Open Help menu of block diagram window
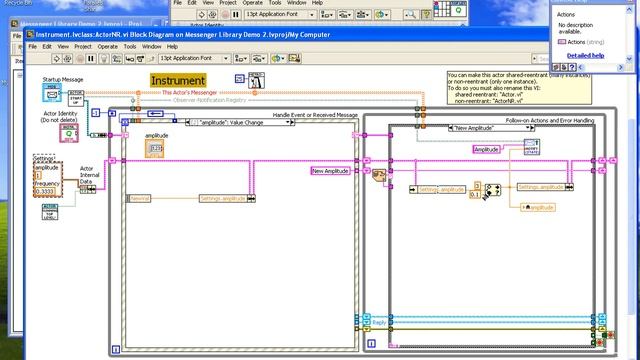This screenshot has width=640, height=360. tap(172, 47)
